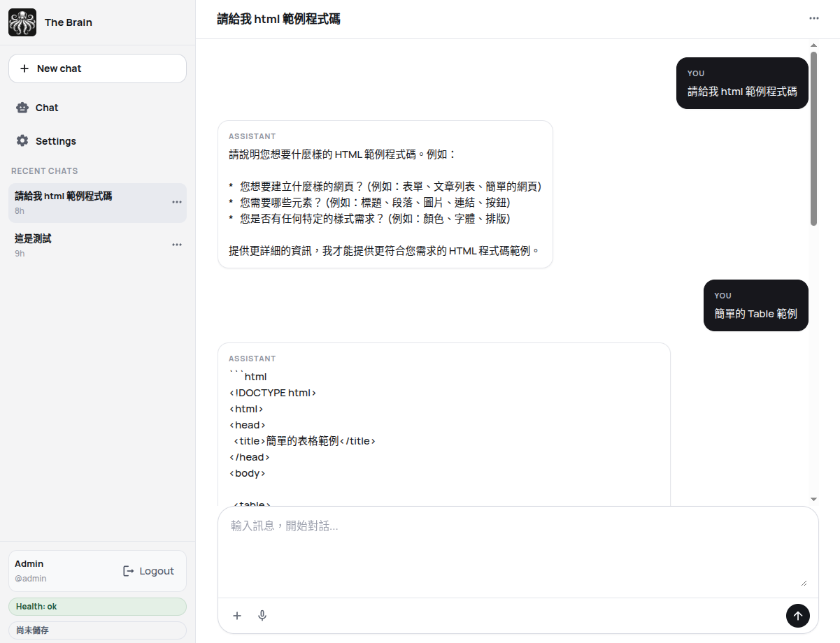This screenshot has width=840, height=643.
Task: Click the bullet about 樣式需求
Action: [x=369, y=219]
